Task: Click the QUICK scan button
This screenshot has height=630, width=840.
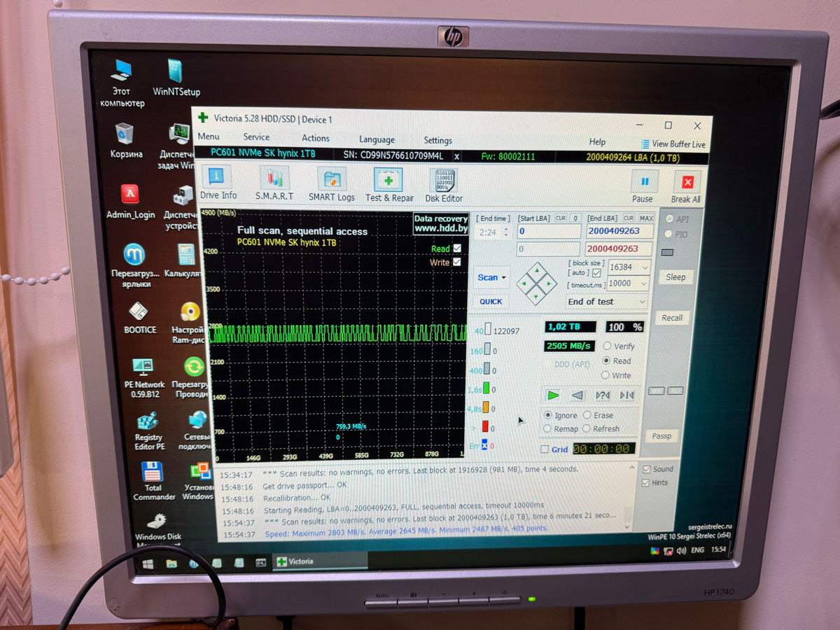Action: coord(491,302)
